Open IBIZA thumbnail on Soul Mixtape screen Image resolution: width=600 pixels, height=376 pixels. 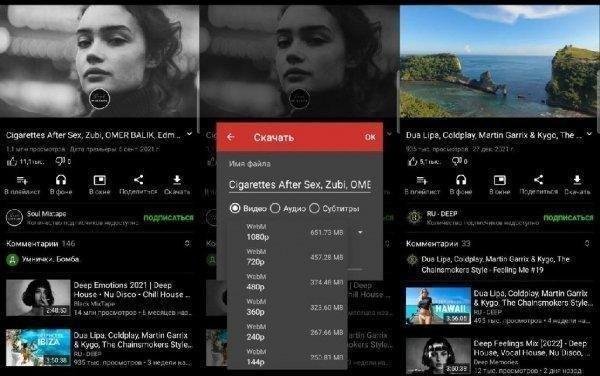(x=38, y=347)
